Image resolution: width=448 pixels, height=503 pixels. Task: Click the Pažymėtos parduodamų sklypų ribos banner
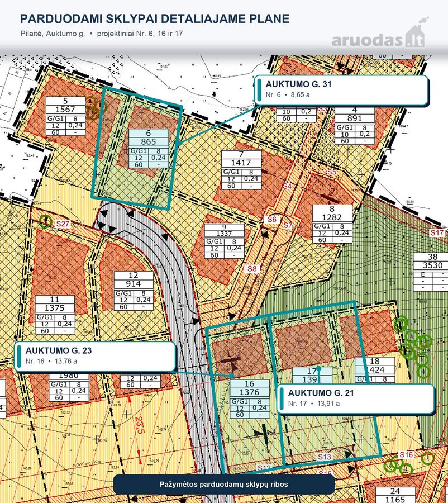224,485
